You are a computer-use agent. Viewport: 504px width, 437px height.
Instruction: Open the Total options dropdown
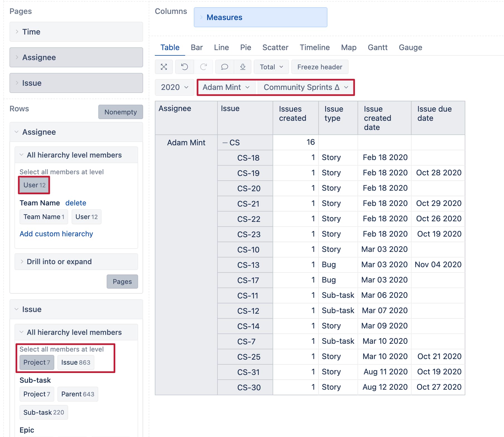click(271, 67)
